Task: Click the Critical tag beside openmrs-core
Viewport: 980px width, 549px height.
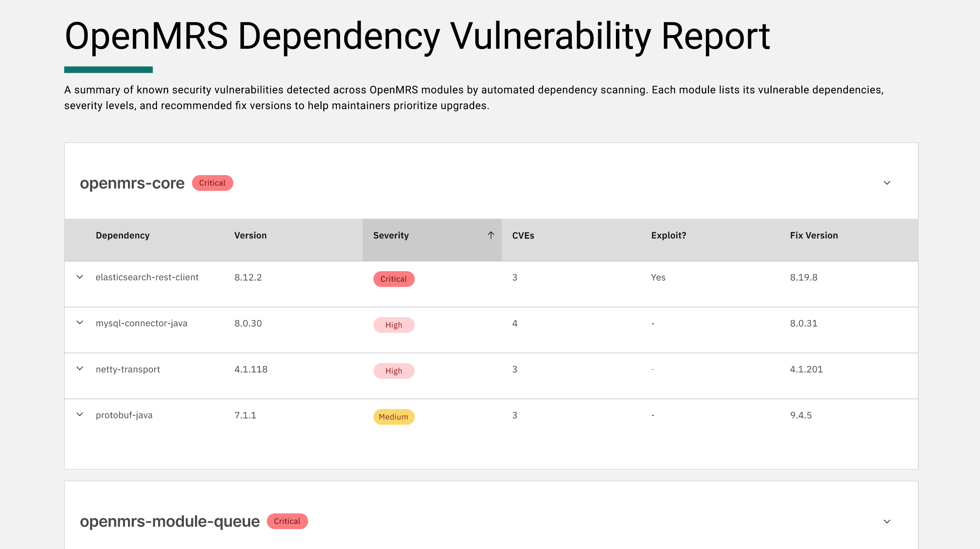Action: click(212, 183)
